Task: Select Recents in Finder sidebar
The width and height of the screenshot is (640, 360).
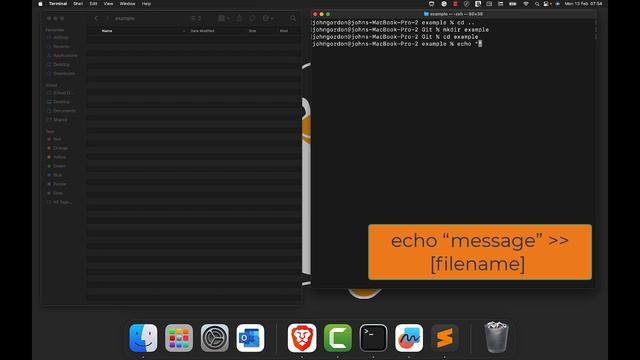Action: click(x=61, y=47)
